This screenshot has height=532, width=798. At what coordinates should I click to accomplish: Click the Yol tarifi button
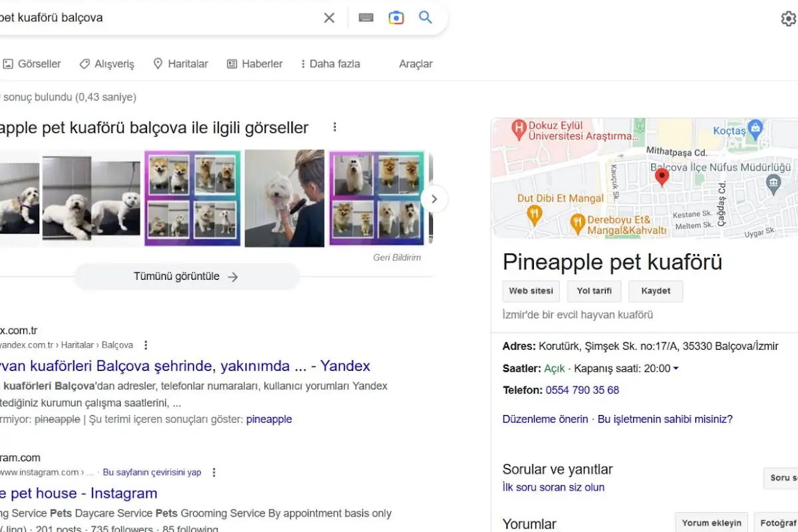594,291
